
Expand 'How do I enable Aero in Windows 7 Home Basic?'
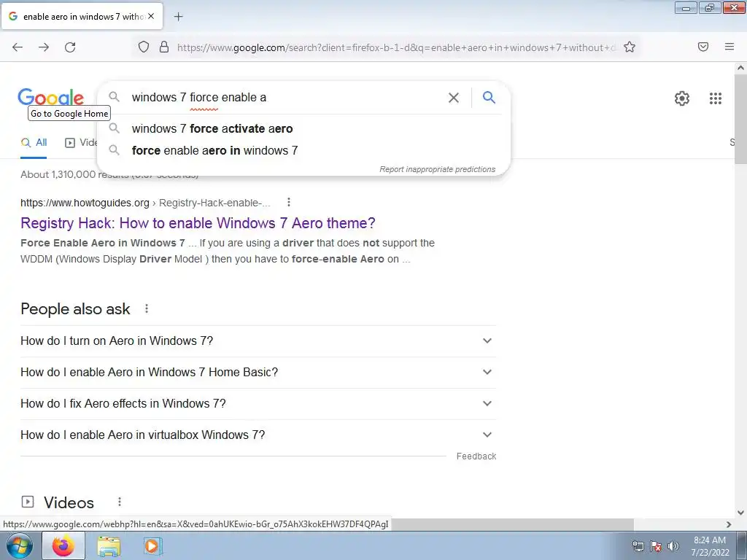click(x=258, y=373)
